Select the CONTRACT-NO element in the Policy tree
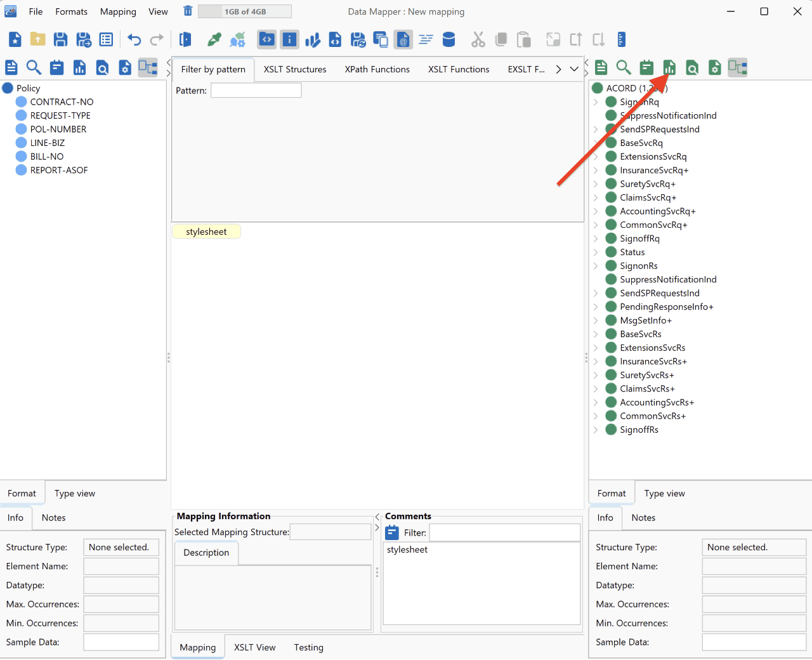Image resolution: width=812 pixels, height=660 pixels. click(62, 102)
